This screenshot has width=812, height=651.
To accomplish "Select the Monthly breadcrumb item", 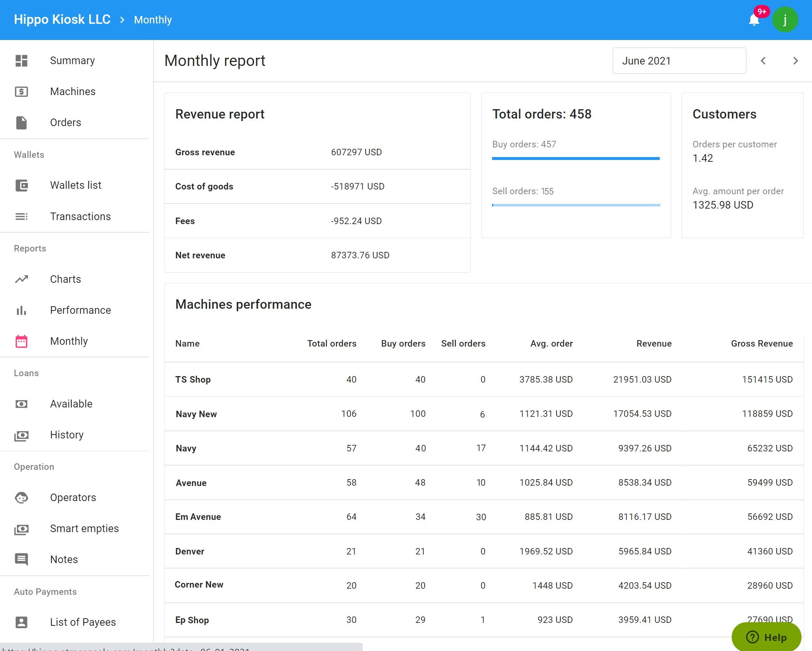I will pos(152,19).
